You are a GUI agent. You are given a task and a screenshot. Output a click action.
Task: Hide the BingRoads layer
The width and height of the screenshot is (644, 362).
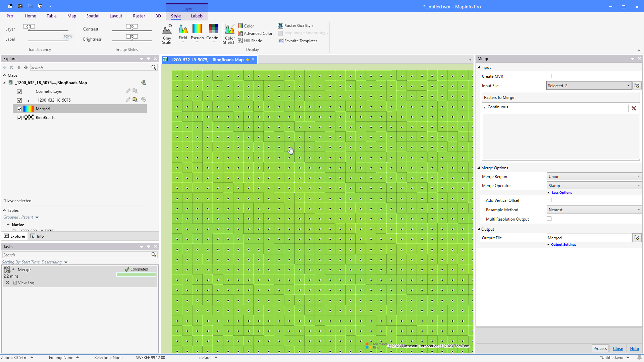[19, 118]
